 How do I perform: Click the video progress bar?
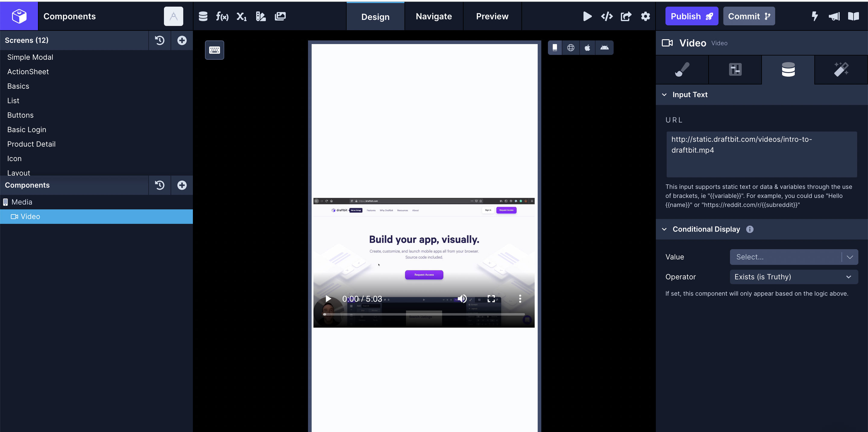tap(424, 314)
